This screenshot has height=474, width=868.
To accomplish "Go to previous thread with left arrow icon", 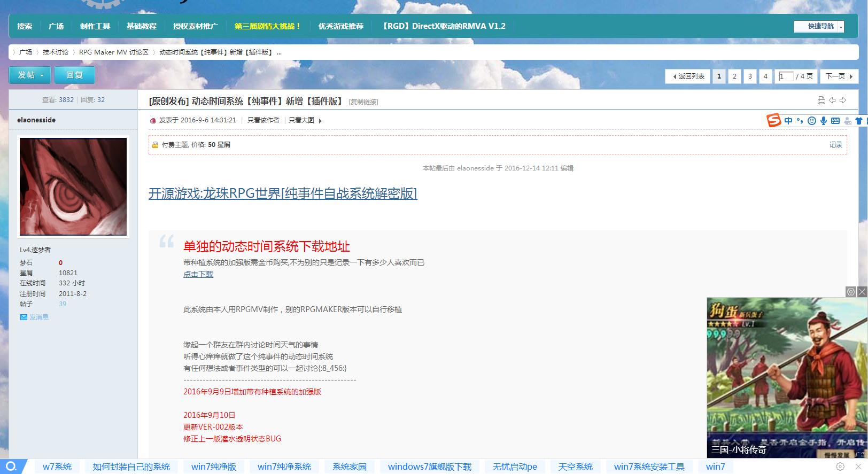I will [832, 100].
